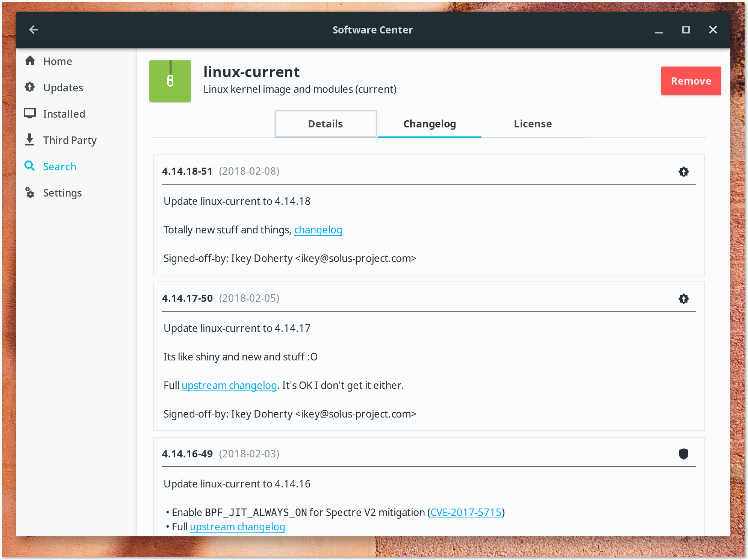Click the date (2018-02-05)

[249, 298]
